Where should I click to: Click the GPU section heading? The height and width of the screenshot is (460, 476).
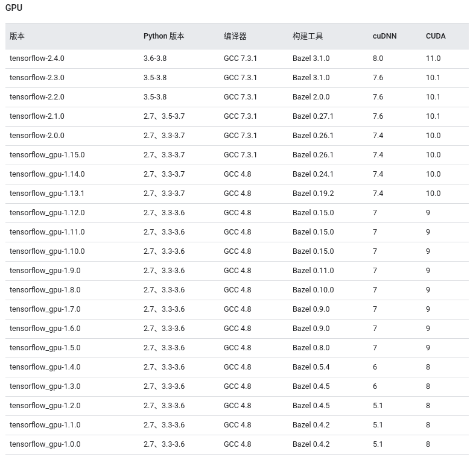coord(14,8)
